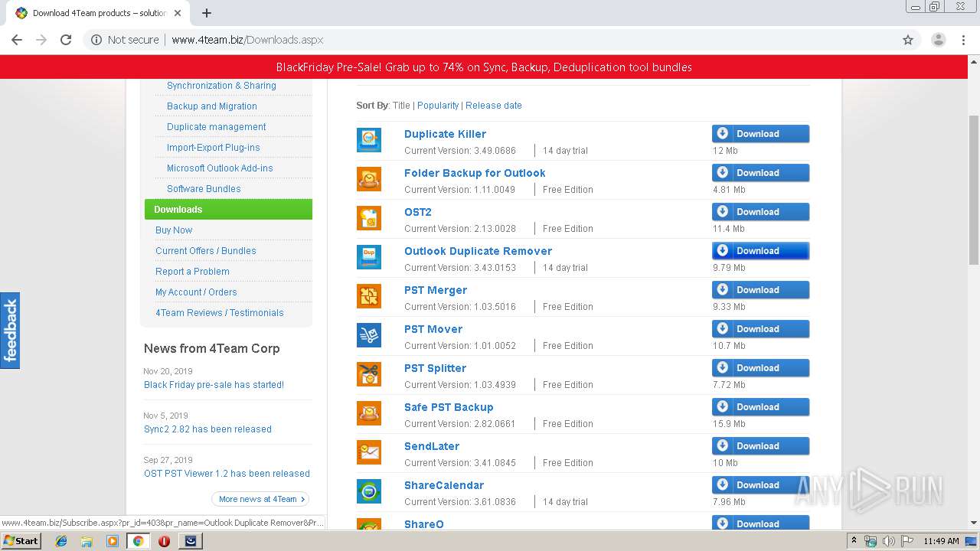980x551 pixels.
Task: Read OST PST Viewer 1.2 released news
Action: [x=227, y=474]
